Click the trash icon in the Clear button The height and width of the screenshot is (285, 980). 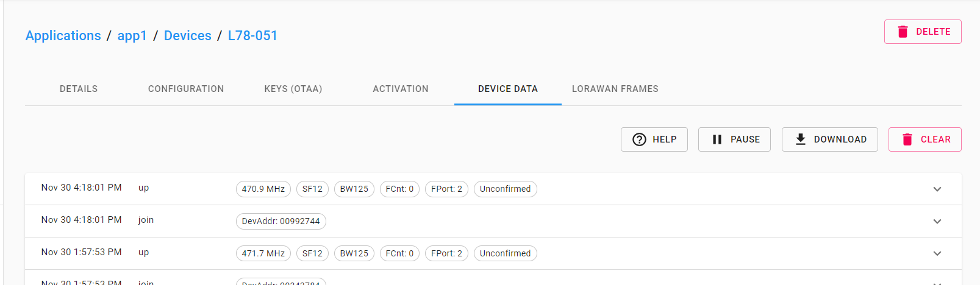(x=907, y=139)
